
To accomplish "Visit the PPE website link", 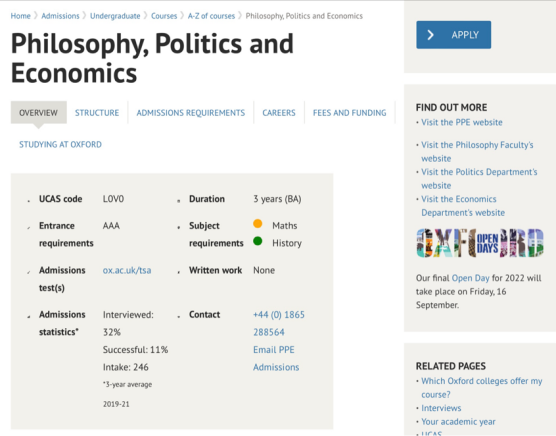I will (x=462, y=122).
